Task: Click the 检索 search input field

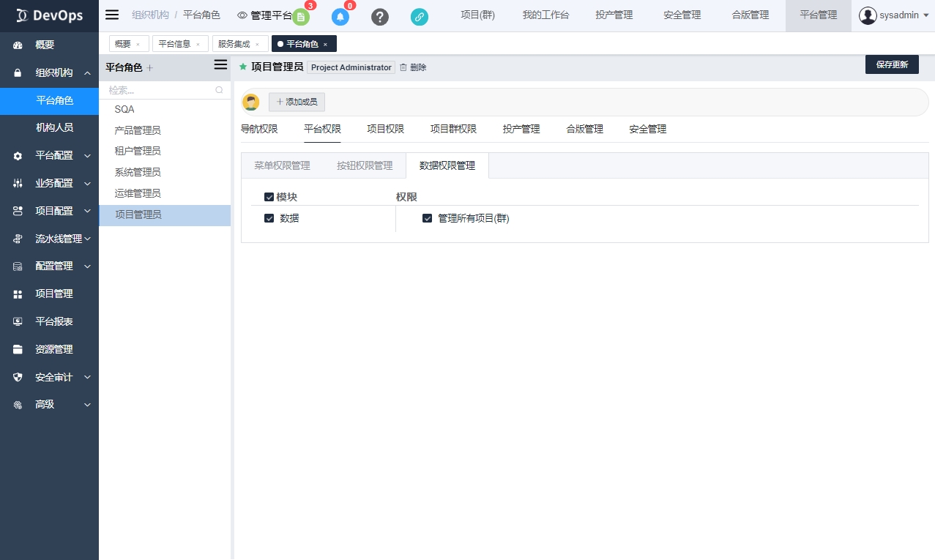Action: coord(160,90)
